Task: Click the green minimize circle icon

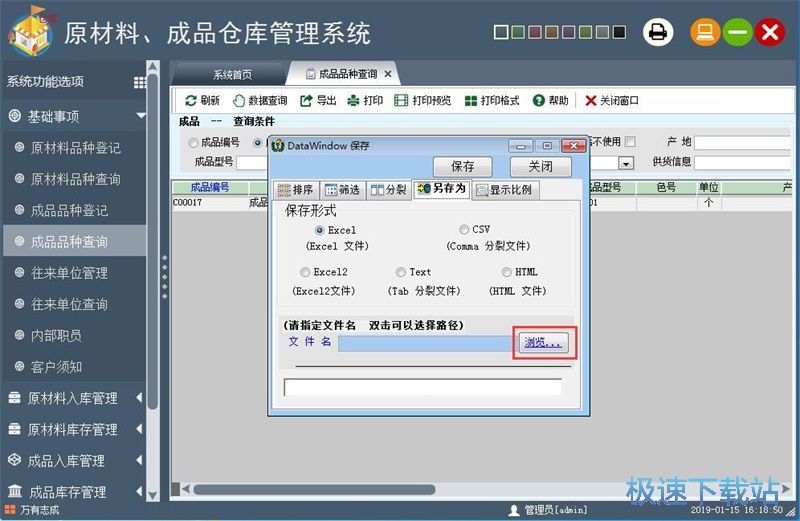Action: tap(737, 33)
